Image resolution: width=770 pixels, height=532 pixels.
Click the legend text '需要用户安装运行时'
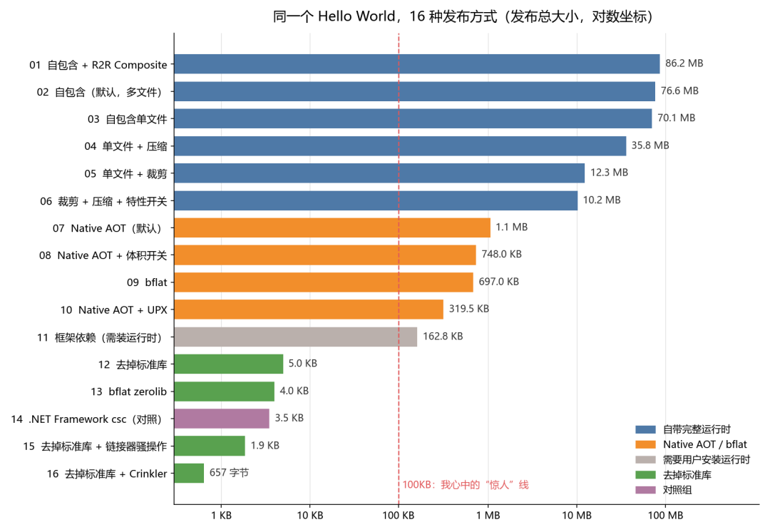[x=707, y=460]
